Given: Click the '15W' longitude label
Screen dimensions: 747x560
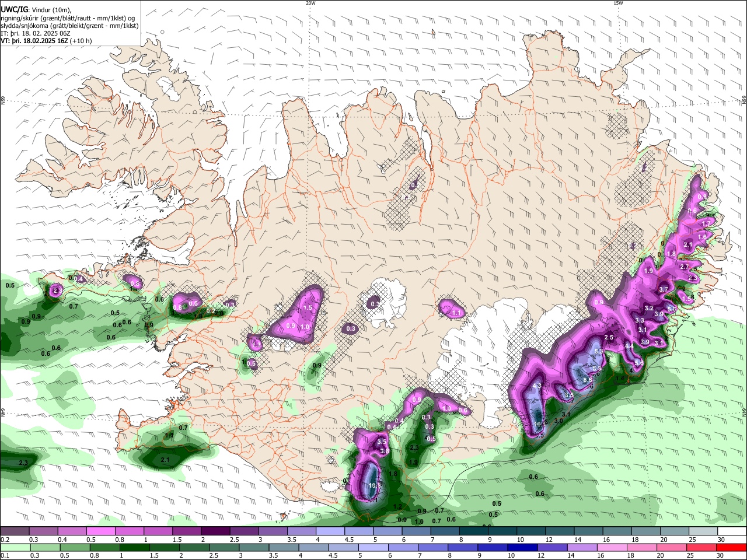Looking at the screenshot, I should point(617,3).
